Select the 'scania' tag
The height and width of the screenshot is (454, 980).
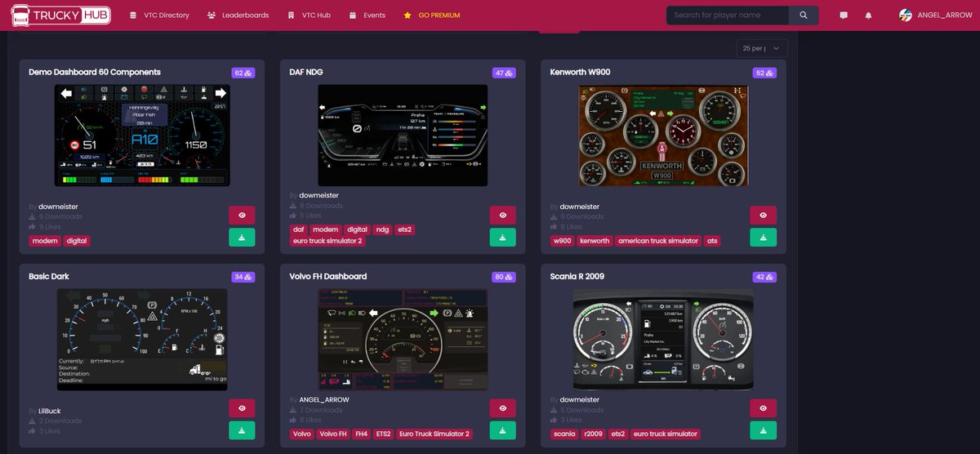[x=564, y=434]
